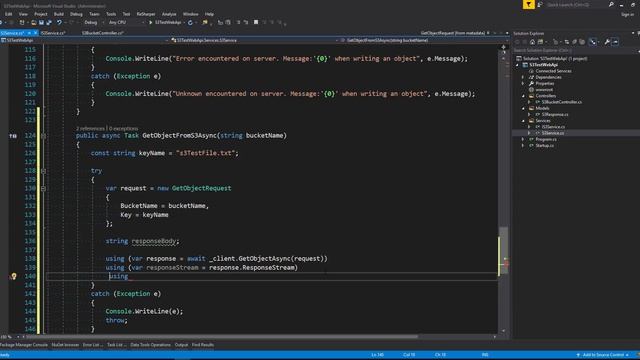Click the Properties wrench icon in Solution Explorer
Viewport: 640px width, 360px height.
607,42
